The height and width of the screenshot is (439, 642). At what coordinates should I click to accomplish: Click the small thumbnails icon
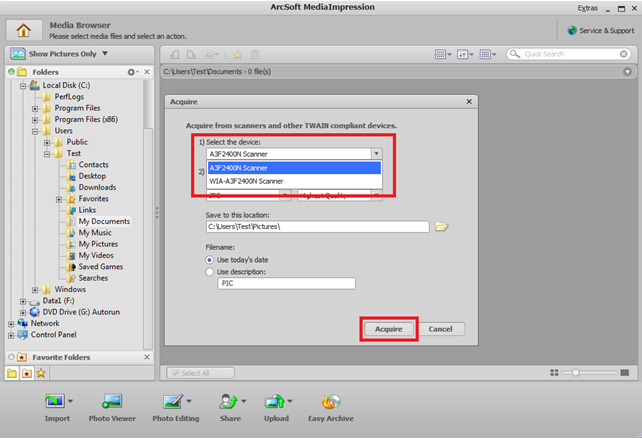click(x=554, y=373)
